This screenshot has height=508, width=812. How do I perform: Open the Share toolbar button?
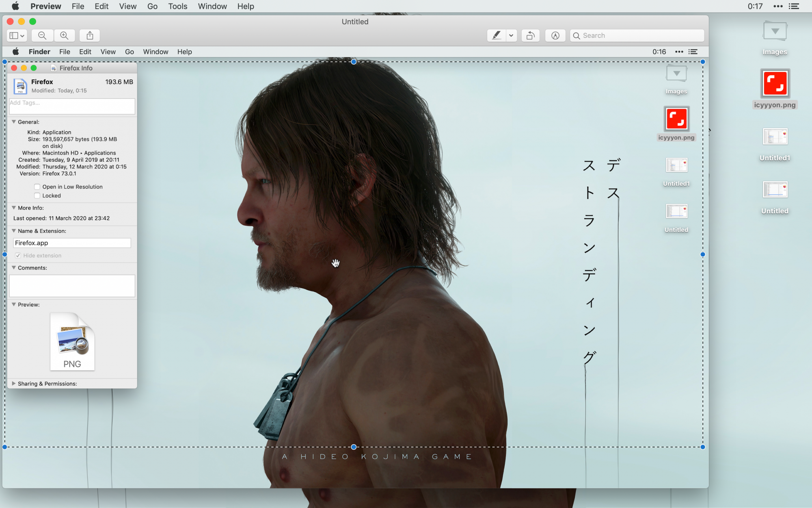90,36
